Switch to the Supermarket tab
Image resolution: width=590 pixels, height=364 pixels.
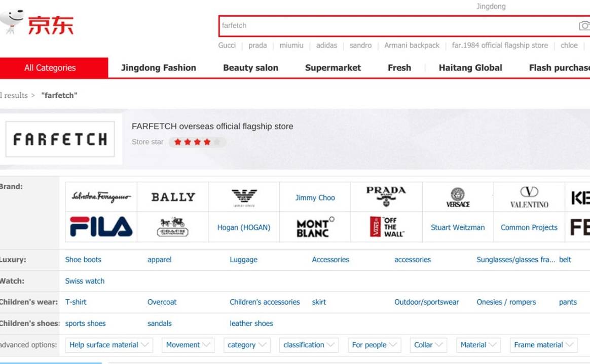(x=333, y=67)
